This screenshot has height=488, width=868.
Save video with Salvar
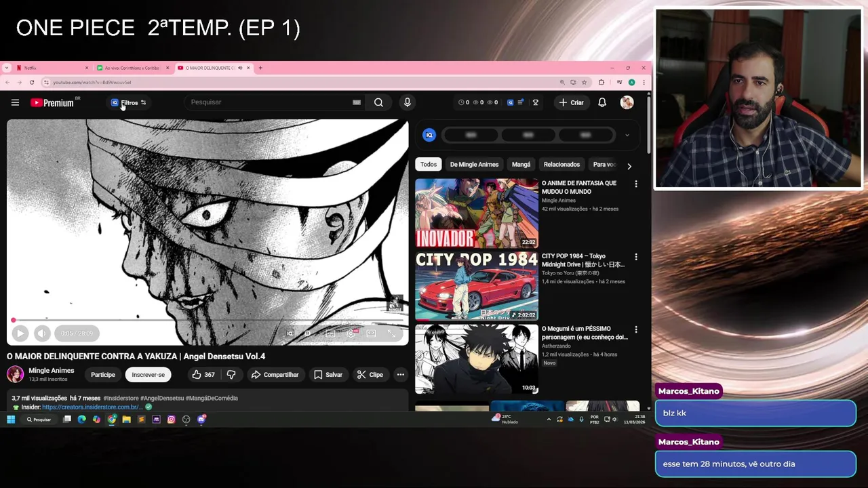328,375
